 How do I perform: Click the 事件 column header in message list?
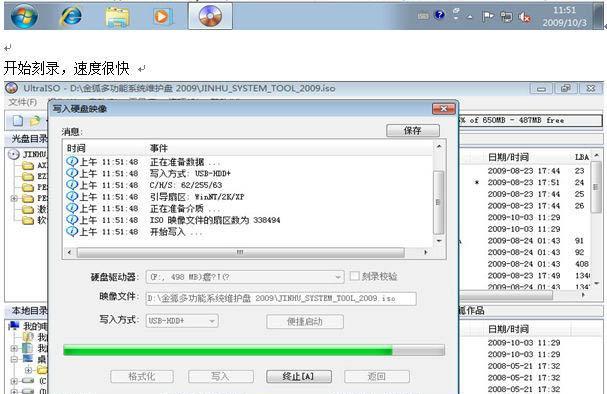coord(159,148)
